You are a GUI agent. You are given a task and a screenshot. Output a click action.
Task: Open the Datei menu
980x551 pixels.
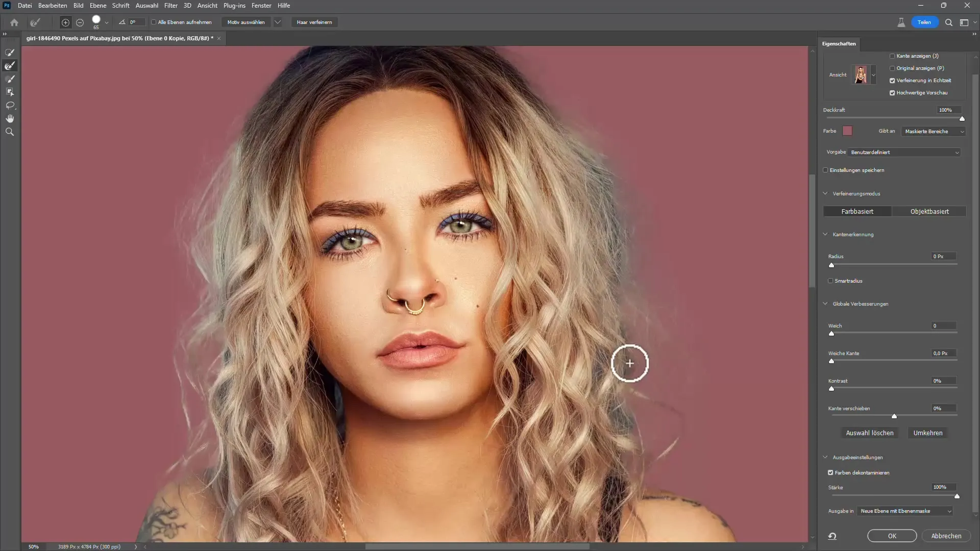tap(24, 6)
